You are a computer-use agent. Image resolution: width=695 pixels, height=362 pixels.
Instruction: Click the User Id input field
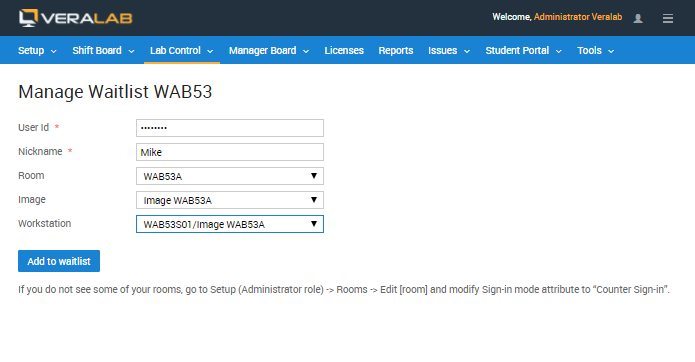(230, 128)
